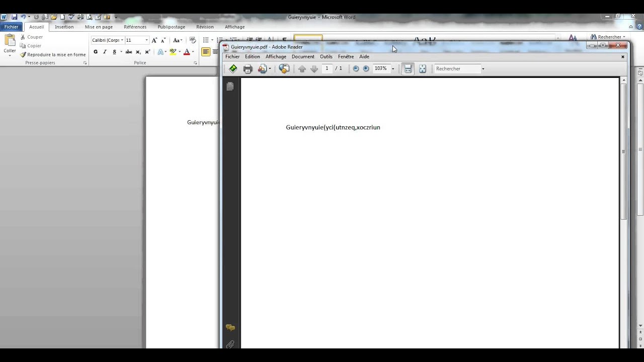Switch to the Mise en page ribbon tab

[x=99, y=27]
